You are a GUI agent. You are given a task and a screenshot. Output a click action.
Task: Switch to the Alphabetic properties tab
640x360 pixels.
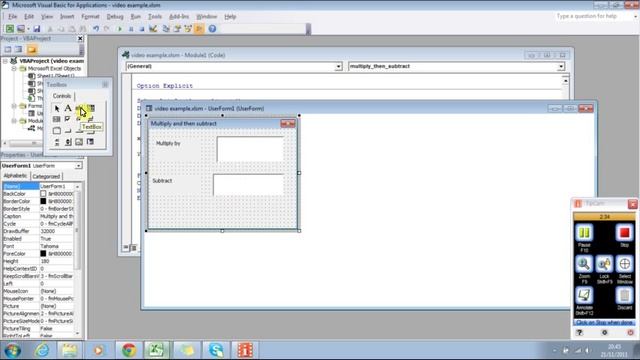pyautogui.click(x=16, y=176)
